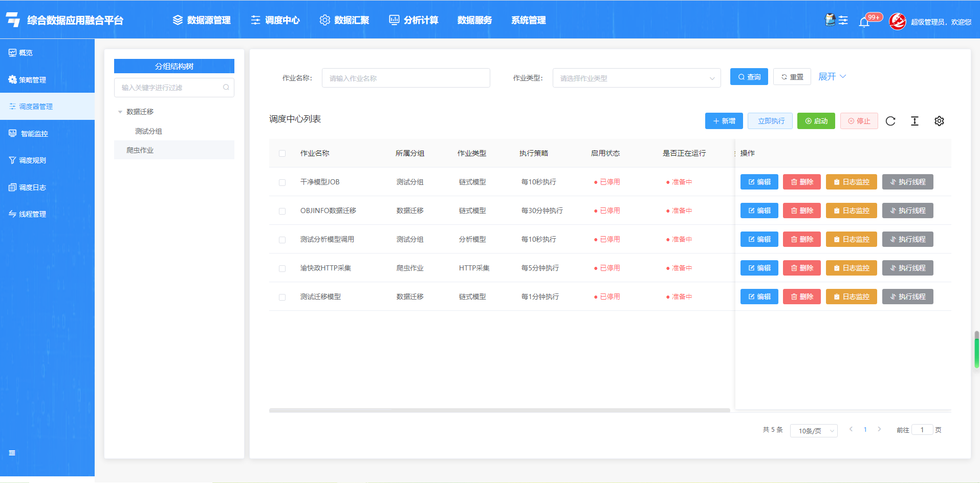980x483 pixels.
Task: Check the OBJINFO数据迁移 row checkbox
Action: tap(282, 211)
